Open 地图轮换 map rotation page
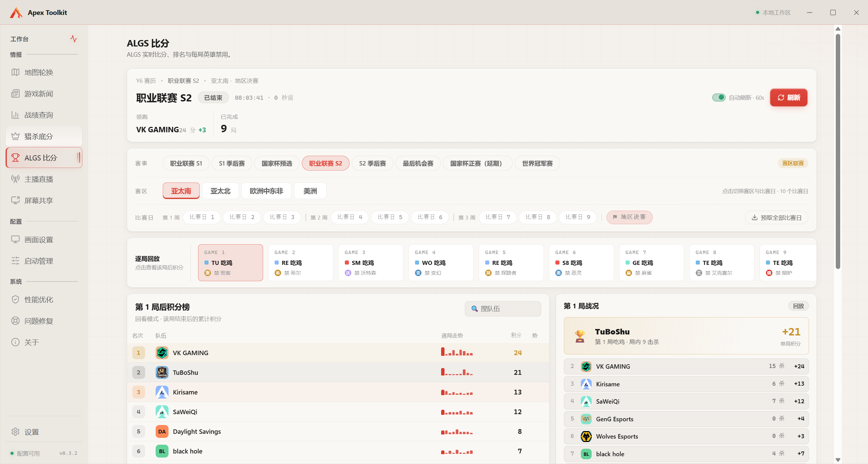The width and height of the screenshot is (868, 464). tap(44, 72)
